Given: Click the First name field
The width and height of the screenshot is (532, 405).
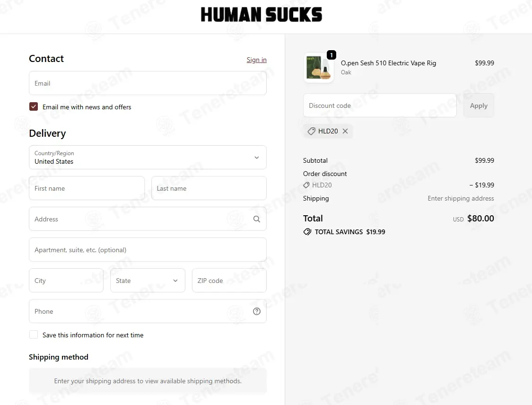Looking at the screenshot, I should [x=87, y=188].
